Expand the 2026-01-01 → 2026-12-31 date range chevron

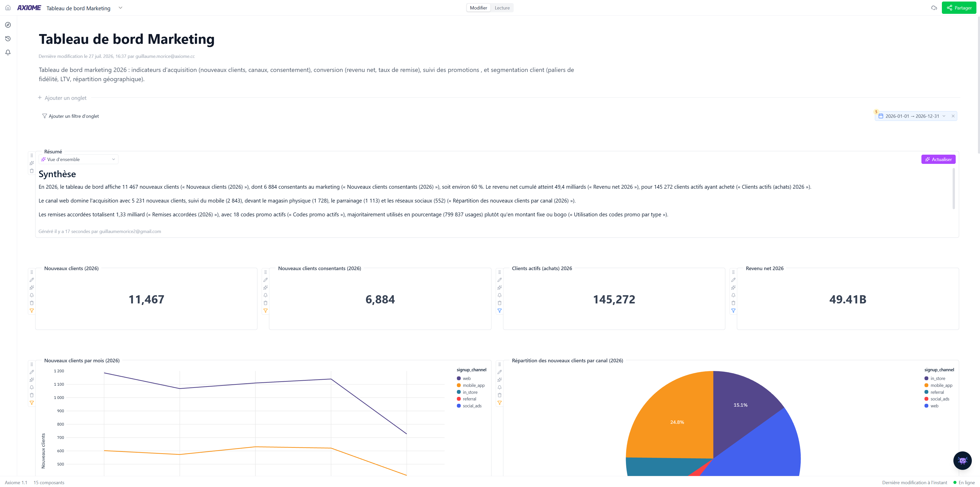943,116
